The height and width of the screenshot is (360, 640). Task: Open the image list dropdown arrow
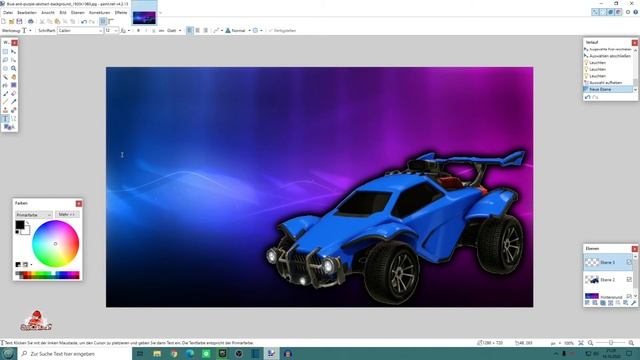click(x=160, y=13)
